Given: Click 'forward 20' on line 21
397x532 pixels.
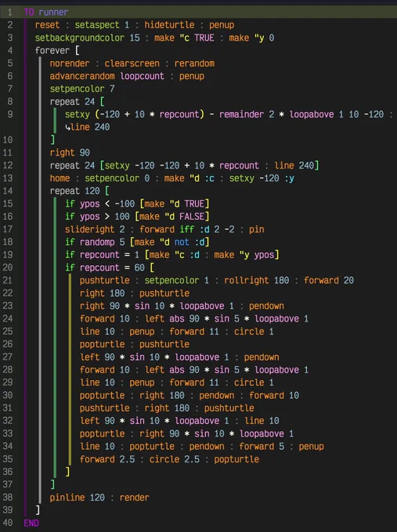Looking at the screenshot, I should coord(329,280).
